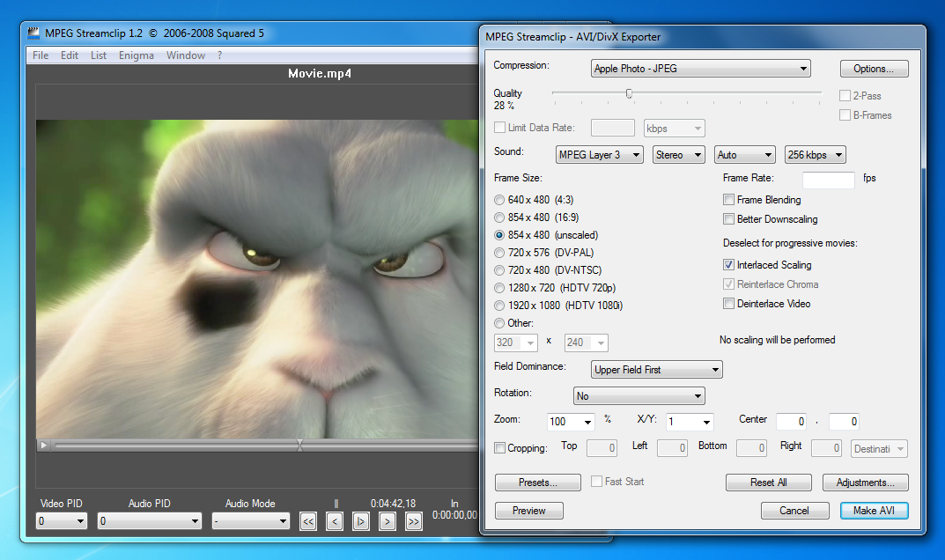
Task: Open the Enigma menu
Action: pos(137,55)
